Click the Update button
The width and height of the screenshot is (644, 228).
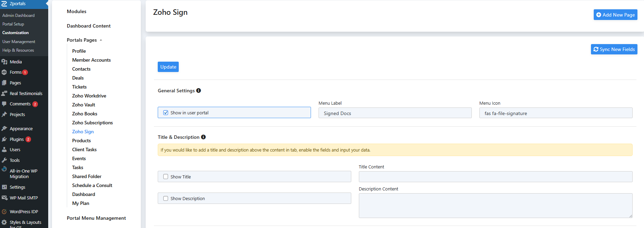(168, 67)
